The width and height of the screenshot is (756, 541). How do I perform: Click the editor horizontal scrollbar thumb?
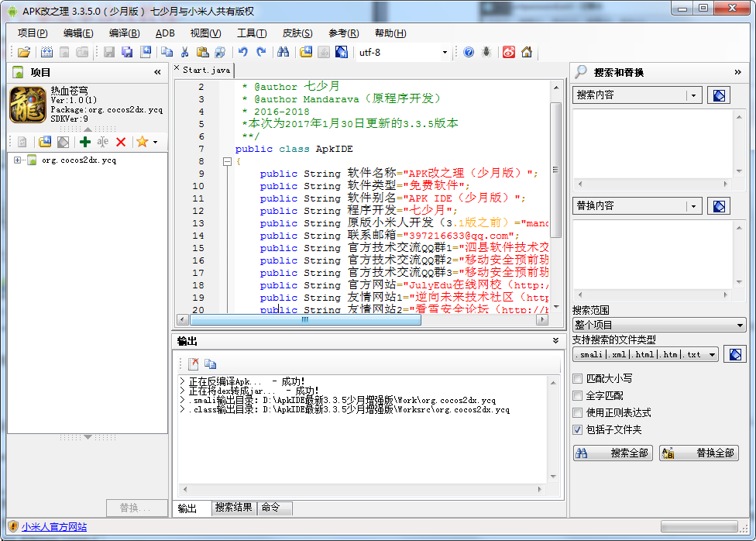pyautogui.click(x=305, y=319)
